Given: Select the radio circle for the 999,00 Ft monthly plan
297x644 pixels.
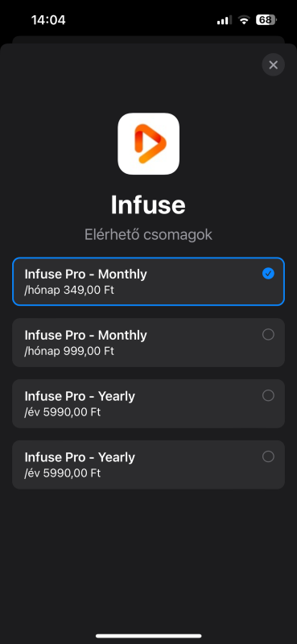Looking at the screenshot, I should pyautogui.click(x=268, y=335).
